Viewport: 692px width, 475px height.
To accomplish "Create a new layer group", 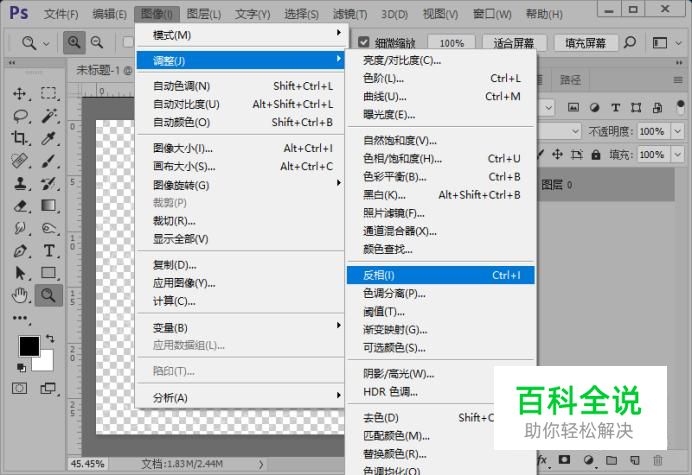I will pos(611,460).
